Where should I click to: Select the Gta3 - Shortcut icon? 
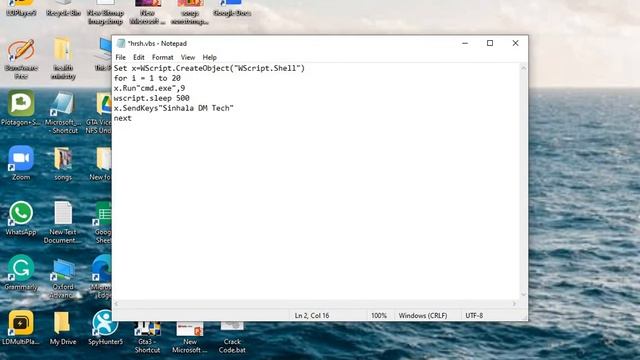coord(147,329)
